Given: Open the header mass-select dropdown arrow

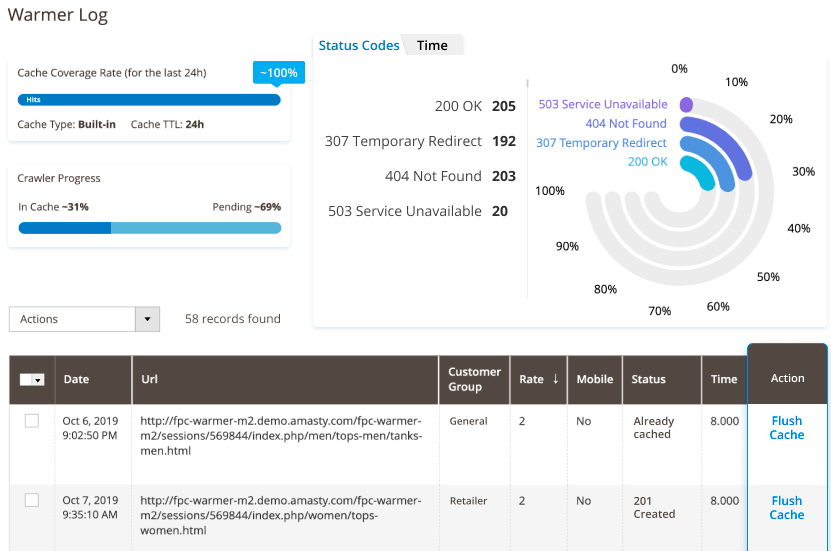Looking at the screenshot, I should 39,380.
